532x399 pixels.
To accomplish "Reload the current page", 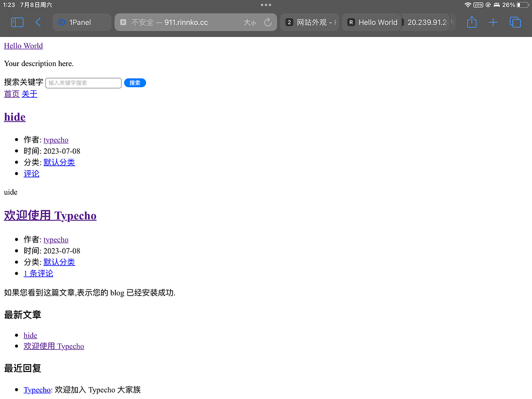I will coord(268,22).
